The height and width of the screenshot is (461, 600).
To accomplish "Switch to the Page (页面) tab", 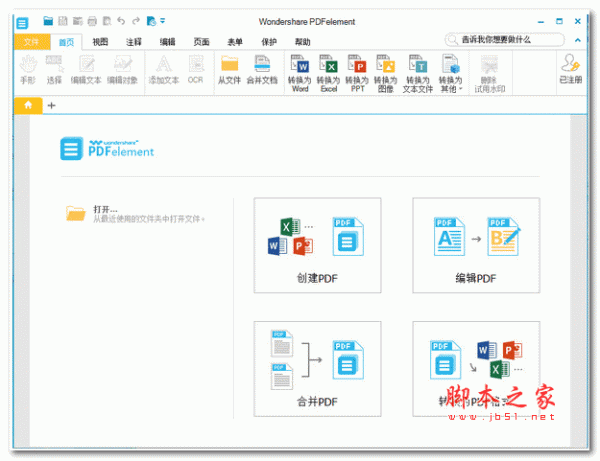I will [x=201, y=42].
